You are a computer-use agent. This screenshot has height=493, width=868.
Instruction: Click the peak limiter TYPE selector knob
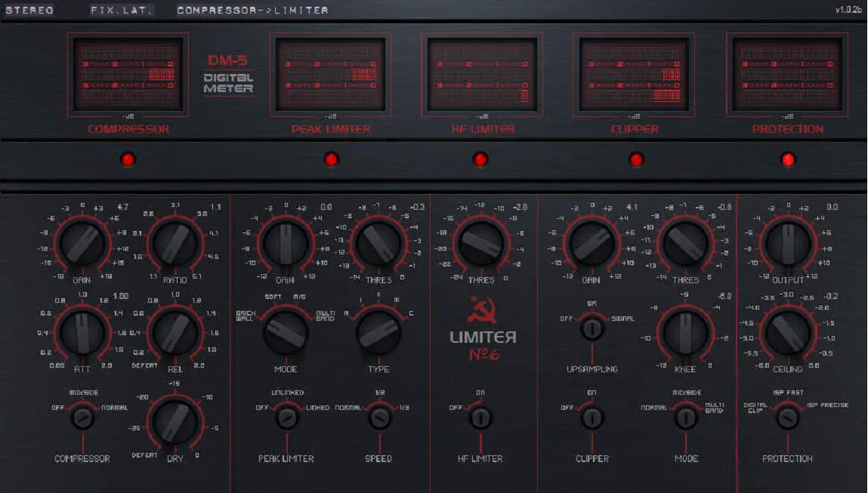tap(378, 332)
